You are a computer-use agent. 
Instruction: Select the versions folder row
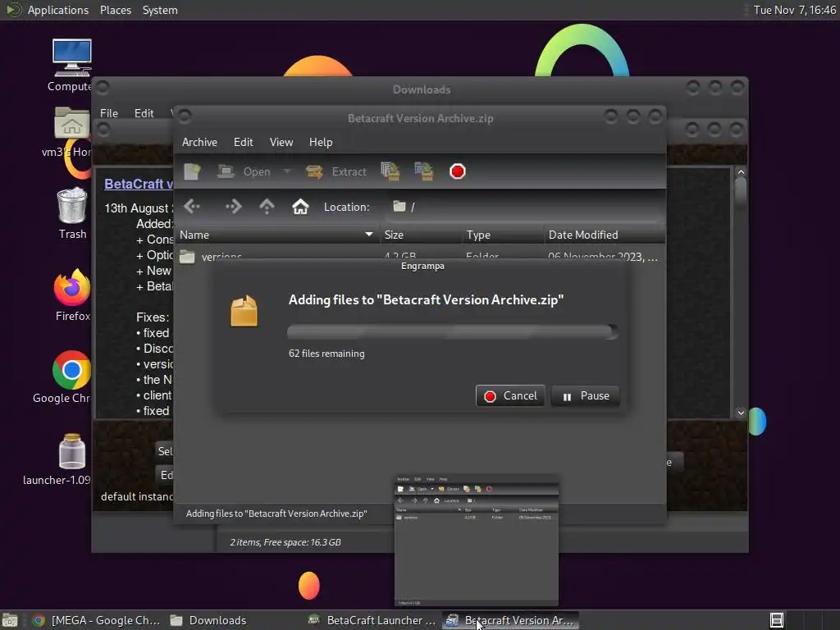point(420,256)
